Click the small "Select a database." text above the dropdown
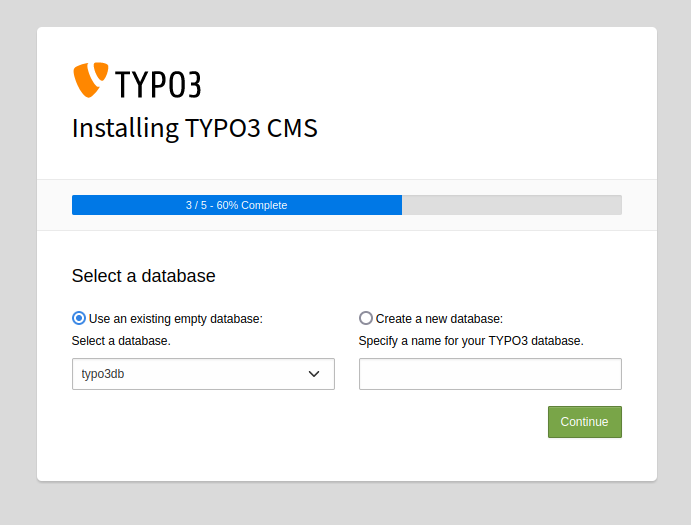691x525 pixels. [x=121, y=341]
